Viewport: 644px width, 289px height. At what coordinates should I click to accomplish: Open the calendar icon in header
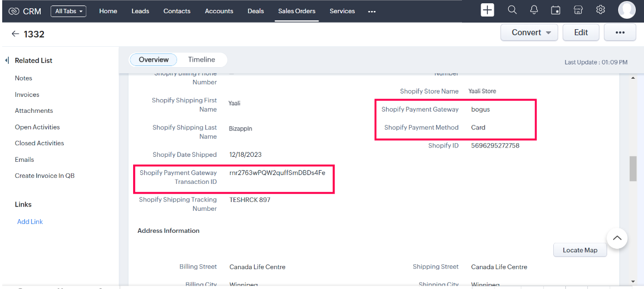pos(556,10)
